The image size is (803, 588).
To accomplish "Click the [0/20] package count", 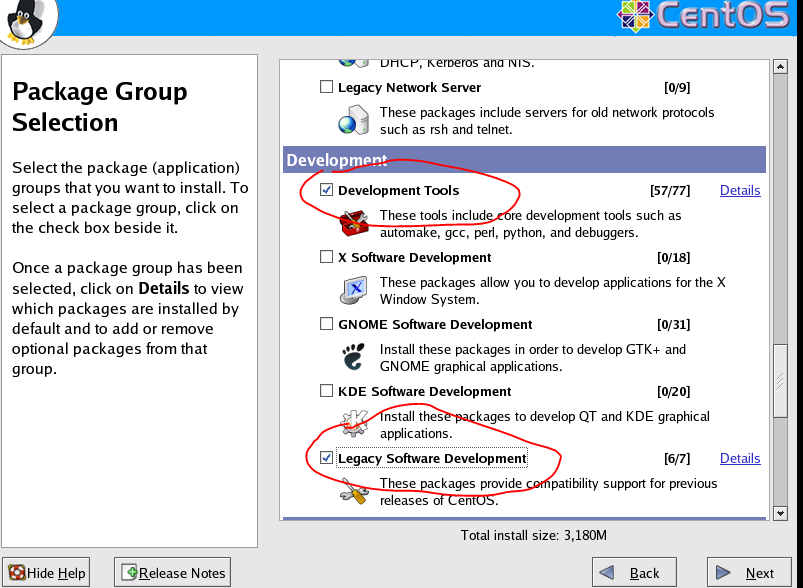I will point(673,392).
